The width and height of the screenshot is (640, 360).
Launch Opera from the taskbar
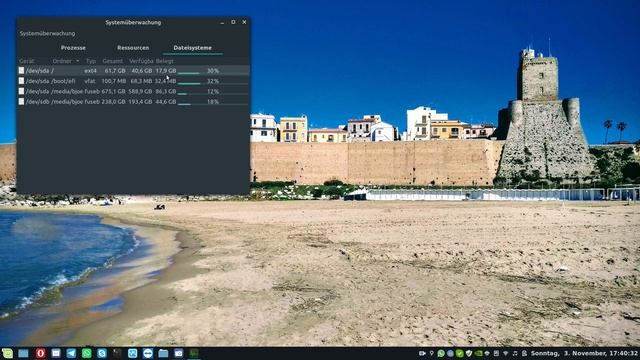tap(40, 353)
